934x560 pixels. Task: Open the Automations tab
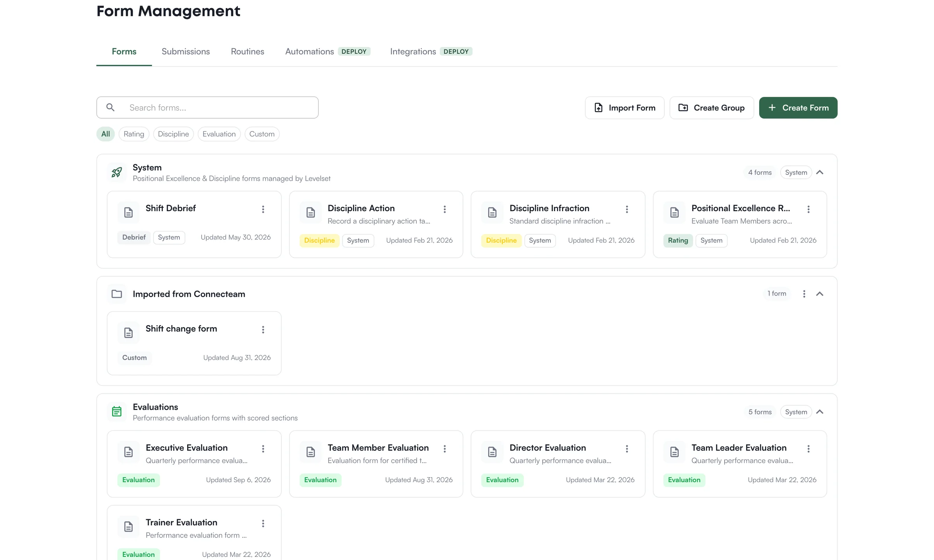[328, 51]
